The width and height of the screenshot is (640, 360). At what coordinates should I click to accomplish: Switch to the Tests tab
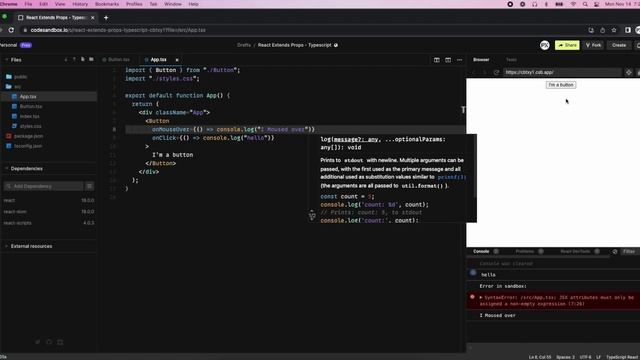click(511, 60)
